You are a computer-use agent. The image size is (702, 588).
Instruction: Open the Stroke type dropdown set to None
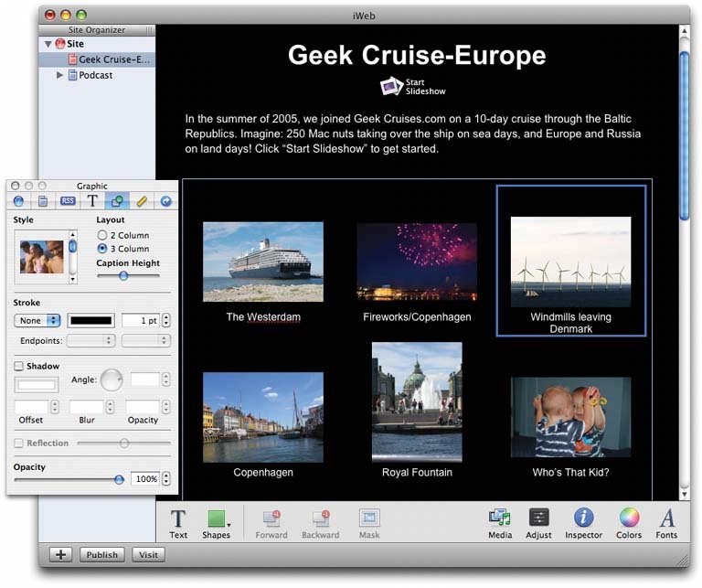[x=37, y=320]
